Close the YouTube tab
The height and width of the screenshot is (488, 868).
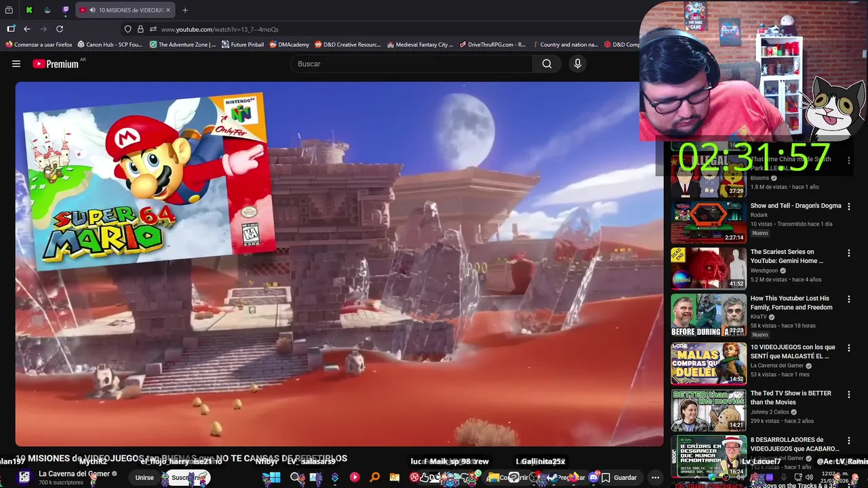point(167,10)
